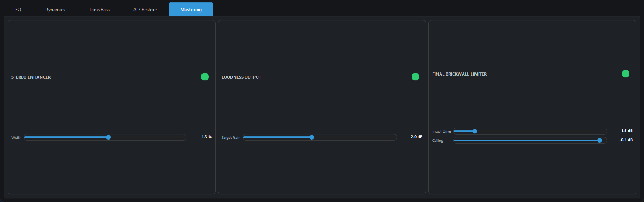Image resolution: width=644 pixels, height=202 pixels.
Task: Click the 1.5 dB input drive value
Action: click(627, 131)
